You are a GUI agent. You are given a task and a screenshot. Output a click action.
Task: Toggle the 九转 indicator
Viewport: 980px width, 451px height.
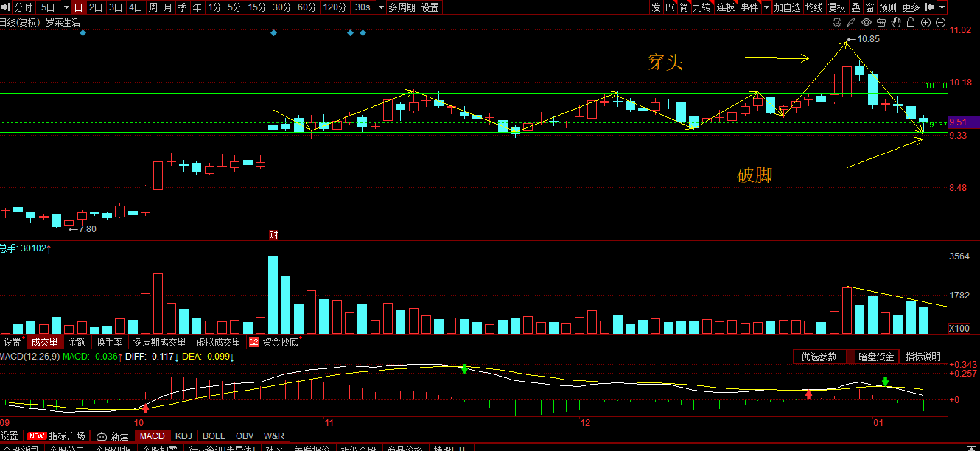pyautogui.click(x=701, y=7)
